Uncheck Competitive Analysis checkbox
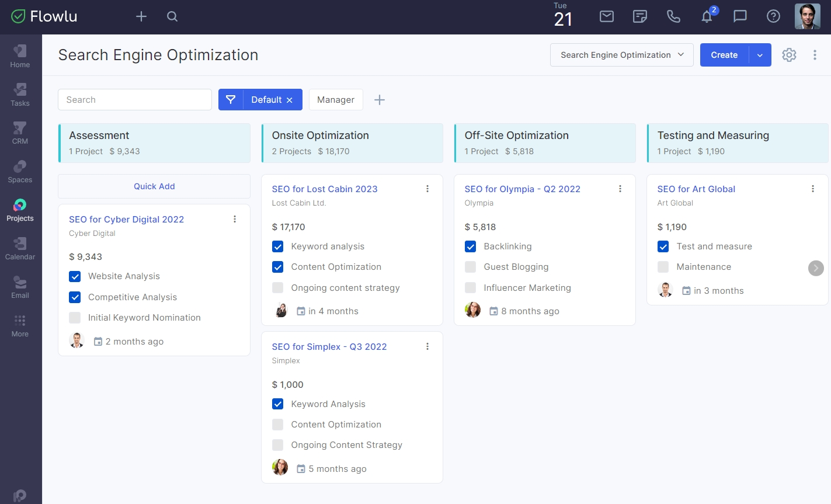This screenshot has width=831, height=504. (x=75, y=297)
